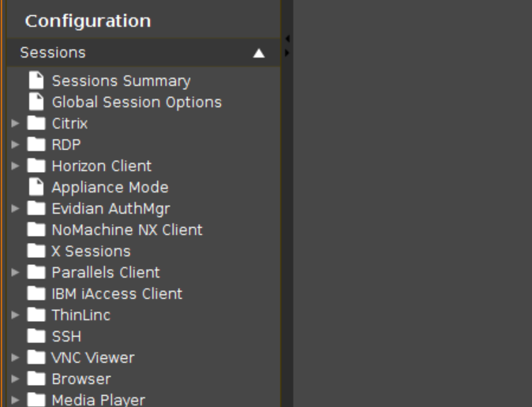Click the Sessions section header

coord(143,53)
